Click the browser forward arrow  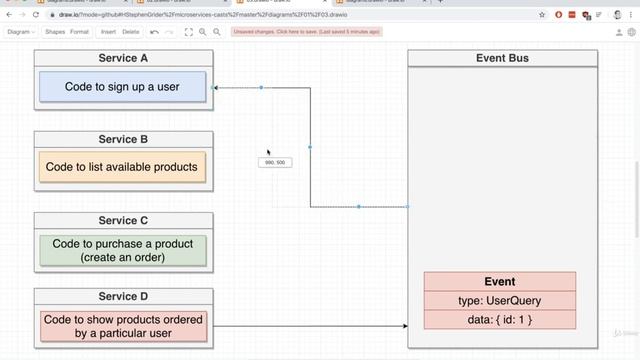pos(22,15)
